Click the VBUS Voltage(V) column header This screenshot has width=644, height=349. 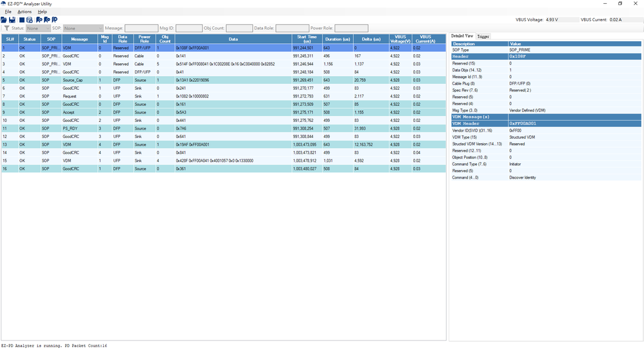(400, 39)
